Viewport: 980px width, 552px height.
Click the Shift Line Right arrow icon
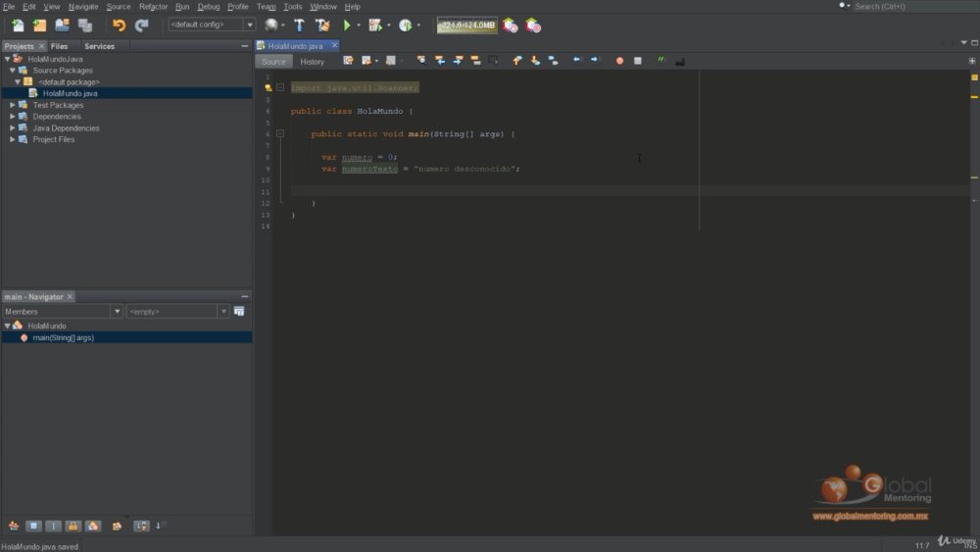click(595, 61)
